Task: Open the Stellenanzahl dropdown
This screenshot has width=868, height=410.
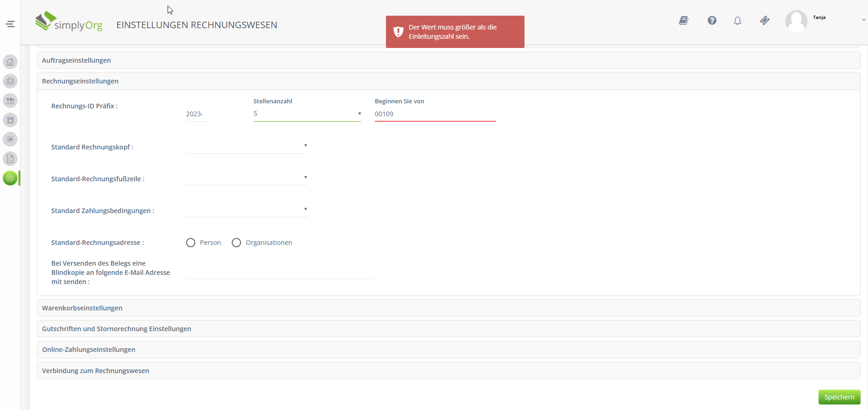Action: coord(307,114)
